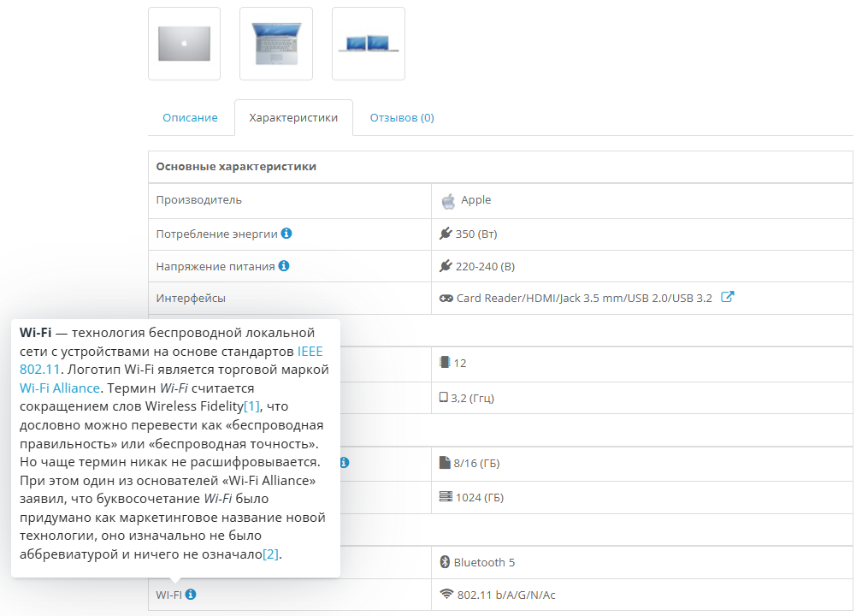Click the Wi-Fi signal icon beside 802.11
Image resolution: width=868 pixels, height=616 pixels.
click(x=446, y=594)
